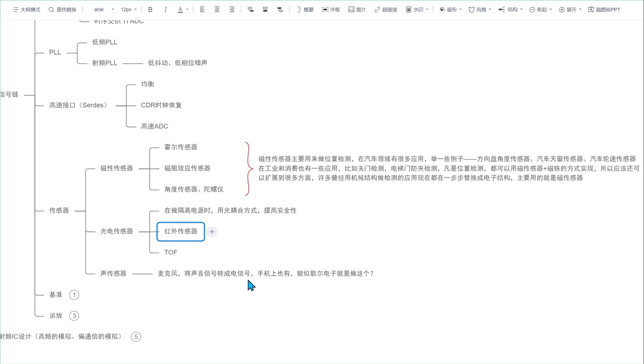Select the 信号链 node
The width and height of the screenshot is (644, 364).
point(9,95)
